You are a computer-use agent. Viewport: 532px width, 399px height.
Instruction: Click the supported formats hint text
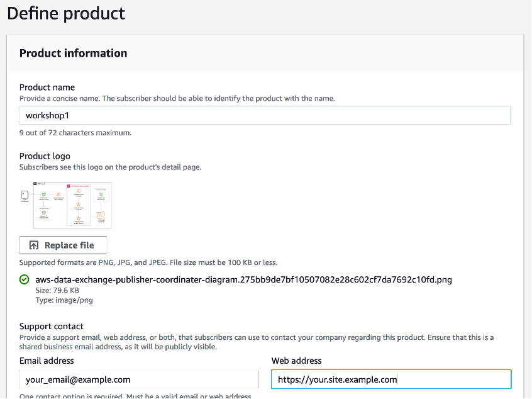(148, 262)
